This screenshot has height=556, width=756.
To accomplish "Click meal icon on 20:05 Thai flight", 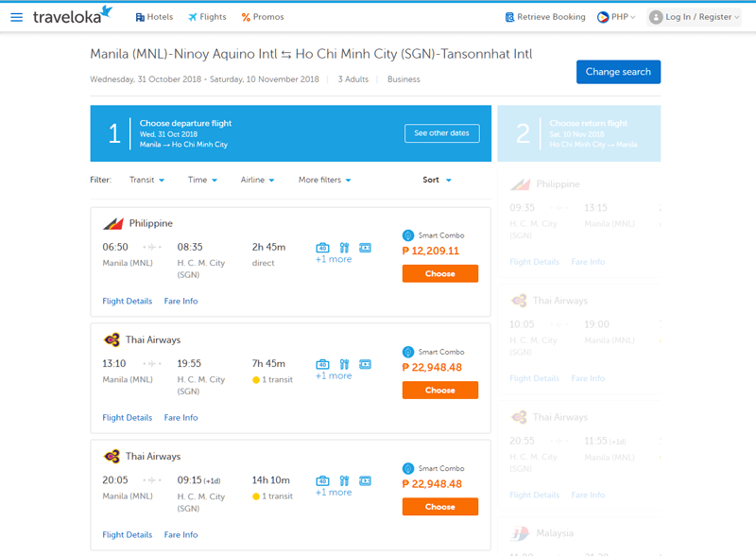I will 344,480.
